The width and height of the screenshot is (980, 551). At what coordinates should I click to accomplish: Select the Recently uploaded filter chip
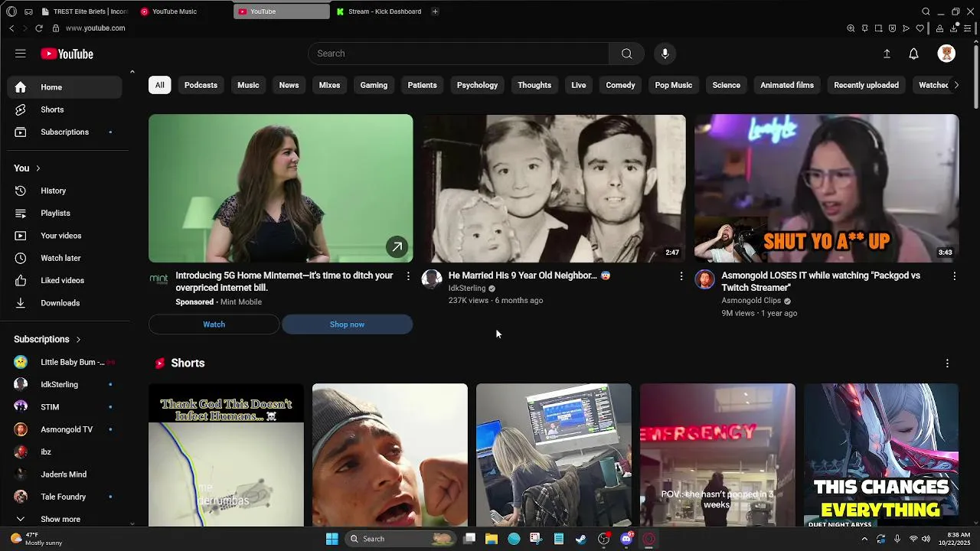click(866, 85)
